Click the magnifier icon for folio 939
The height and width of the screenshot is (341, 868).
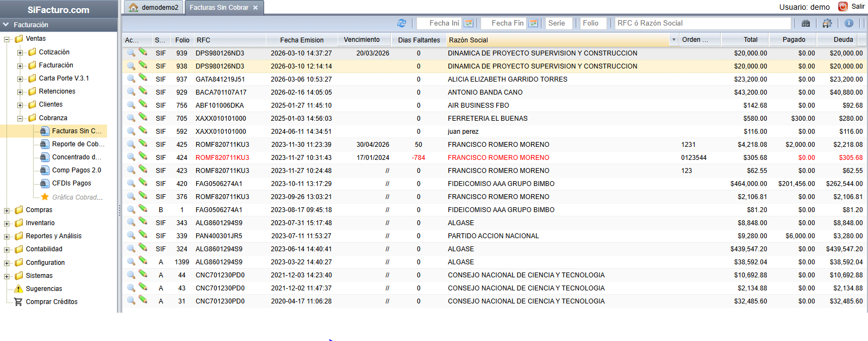131,53
